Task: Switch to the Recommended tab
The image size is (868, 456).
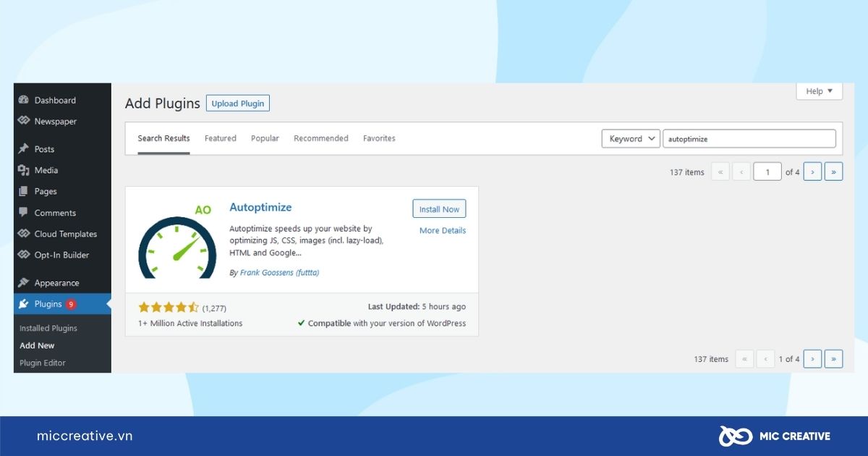Action: click(x=321, y=138)
